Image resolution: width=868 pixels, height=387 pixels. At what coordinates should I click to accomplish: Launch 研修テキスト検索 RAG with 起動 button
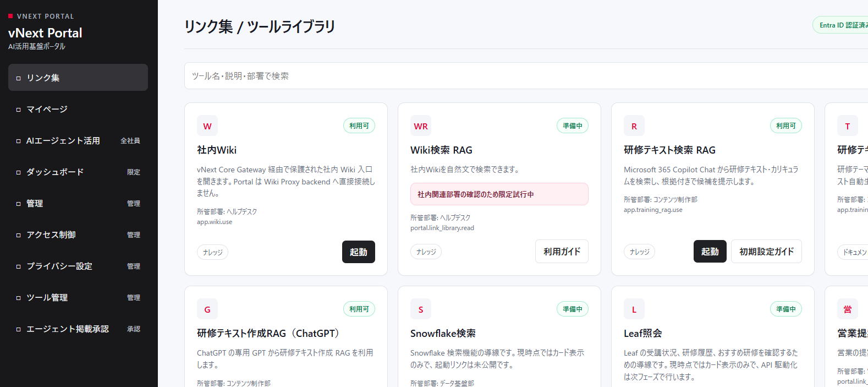pyautogui.click(x=710, y=251)
